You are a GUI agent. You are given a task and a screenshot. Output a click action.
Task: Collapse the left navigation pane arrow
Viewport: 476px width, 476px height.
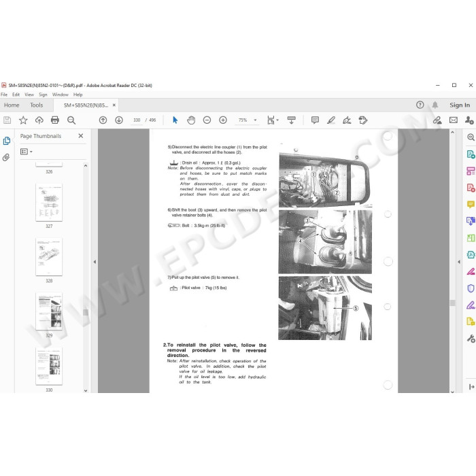95,262
